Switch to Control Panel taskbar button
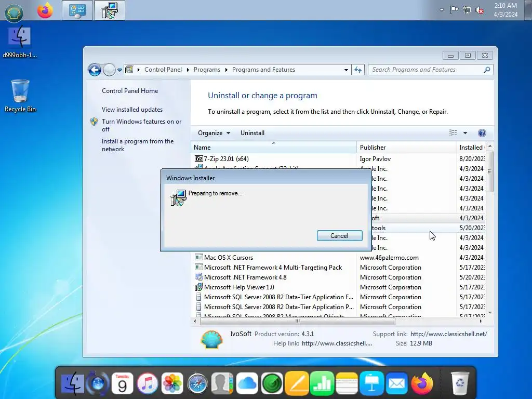532x399 pixels. (77, 10)
